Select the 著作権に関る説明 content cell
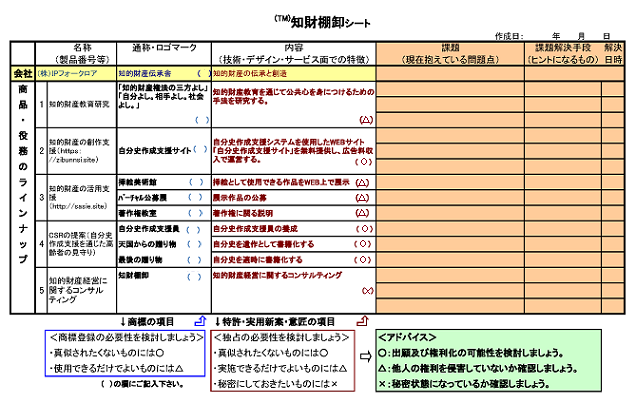 tap(294, 213)
